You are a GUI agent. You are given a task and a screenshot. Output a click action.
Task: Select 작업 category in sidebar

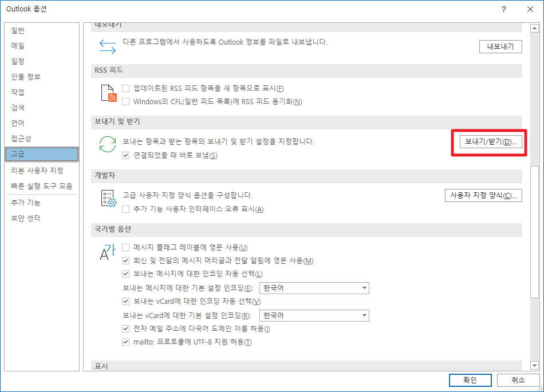[42, 92]
